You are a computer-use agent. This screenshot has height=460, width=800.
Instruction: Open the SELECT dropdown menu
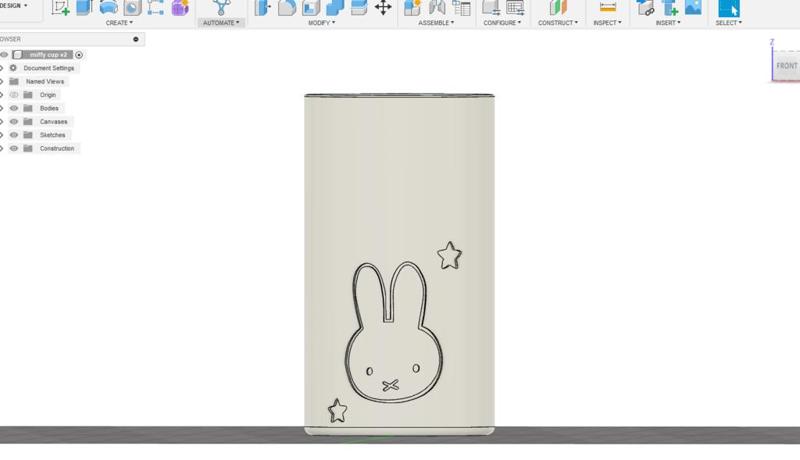[x=729, y=23]
